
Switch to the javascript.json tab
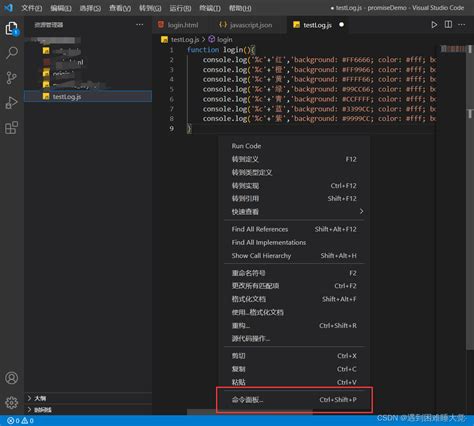coord(246,25)
